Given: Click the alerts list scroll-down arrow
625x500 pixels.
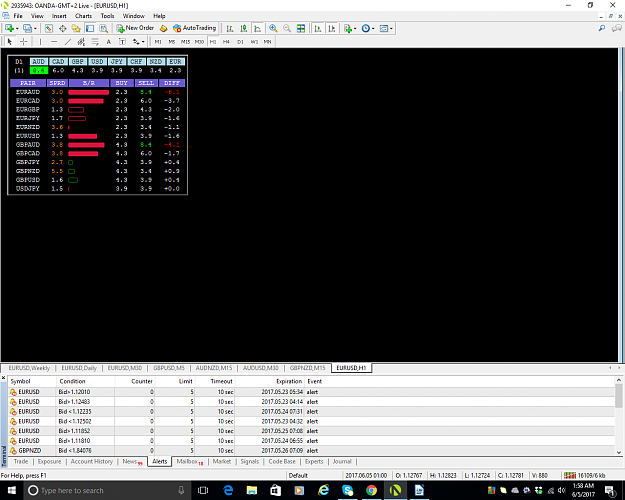Looking at the screenshot, I should point(619,452).
